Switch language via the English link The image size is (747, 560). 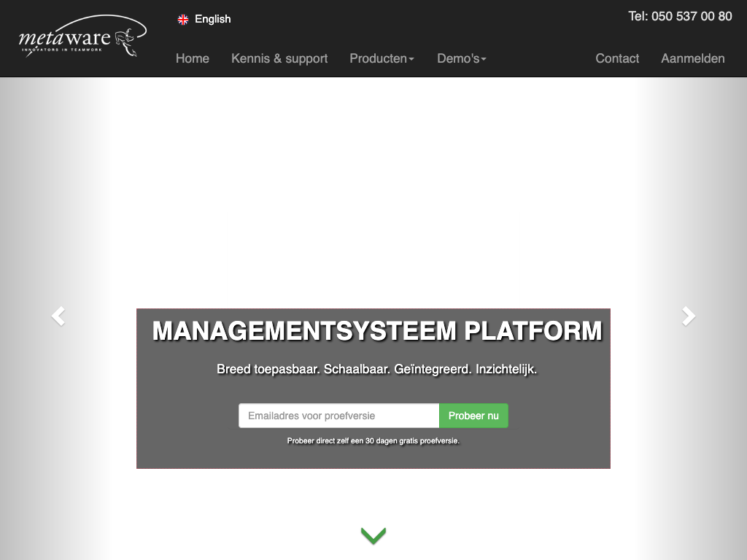[212, 20]
